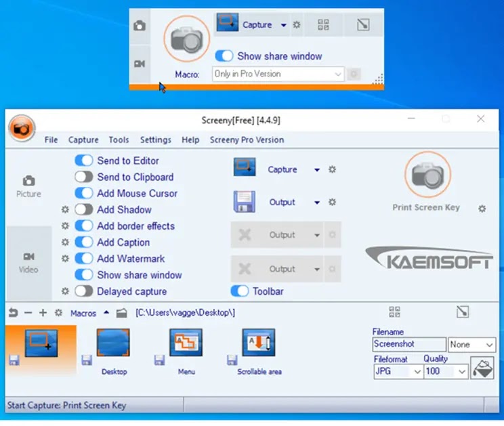Open capture settings gear in floating toolbar
The width and height of the screenshot is (504, 426).
click(x=297, y=25)
